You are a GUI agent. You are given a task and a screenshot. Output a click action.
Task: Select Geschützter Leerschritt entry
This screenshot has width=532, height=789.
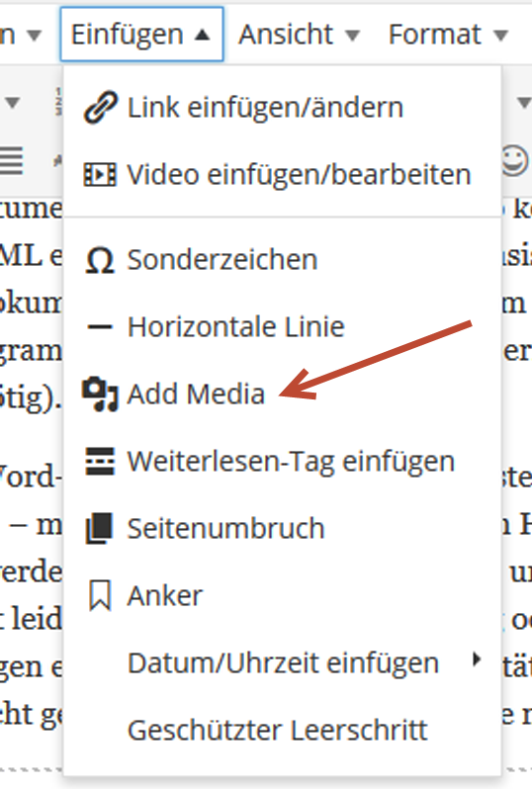pos(282,730)
